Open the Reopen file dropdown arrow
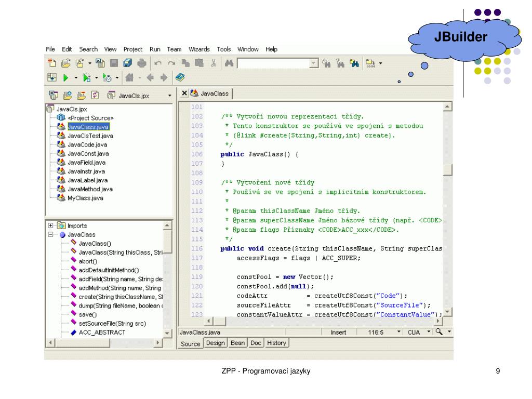 [x=90, y=63]
